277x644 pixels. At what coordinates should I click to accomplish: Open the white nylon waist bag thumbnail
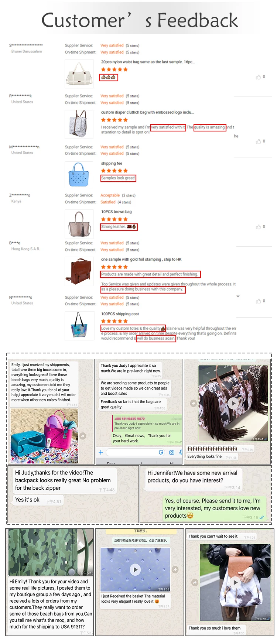[x=79, y=74]
